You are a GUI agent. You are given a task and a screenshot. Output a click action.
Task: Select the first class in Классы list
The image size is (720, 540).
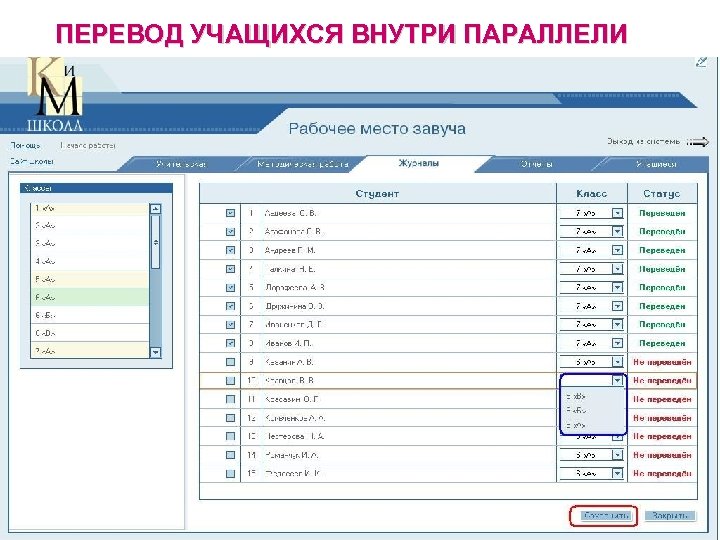tap(90, 208)
